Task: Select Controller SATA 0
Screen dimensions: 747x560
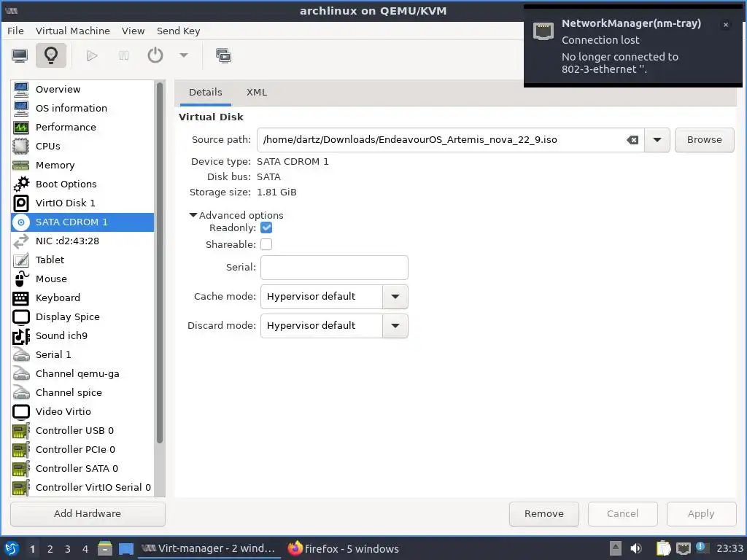Action: [x=82, y=469]
